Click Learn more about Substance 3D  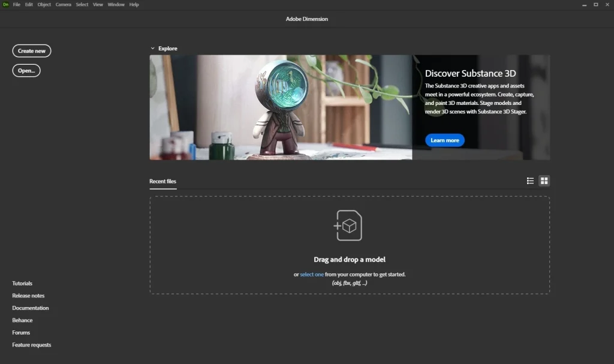tap(444, 140)
